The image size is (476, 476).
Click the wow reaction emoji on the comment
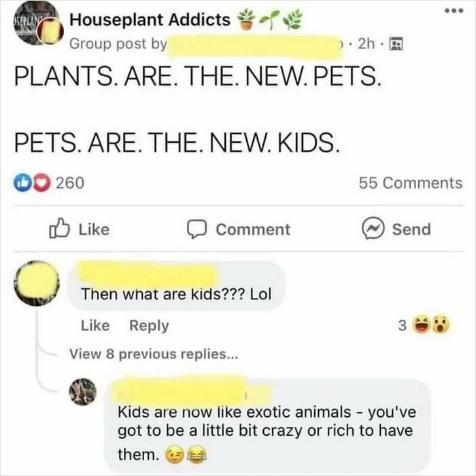coord(441,325)
